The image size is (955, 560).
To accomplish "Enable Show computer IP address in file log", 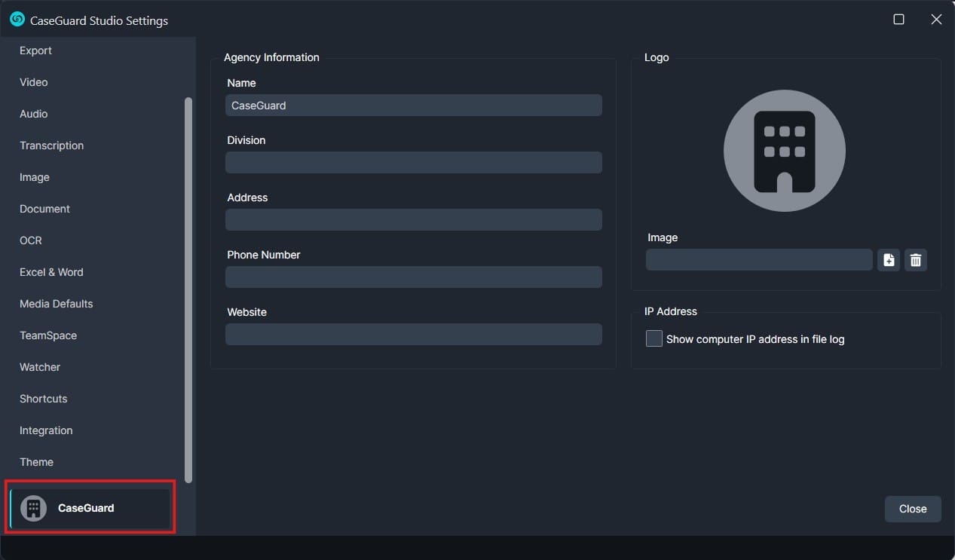I will [654, 339].
